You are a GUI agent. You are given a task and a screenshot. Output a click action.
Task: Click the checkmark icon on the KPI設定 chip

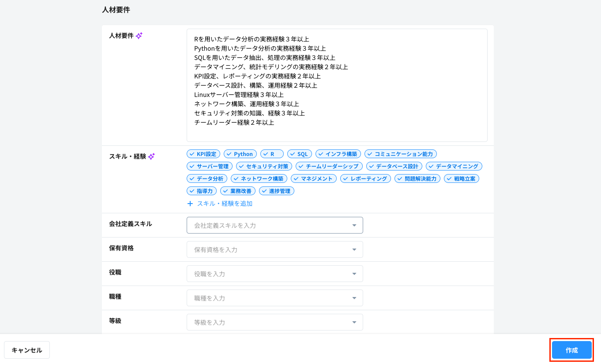point(192,153)
